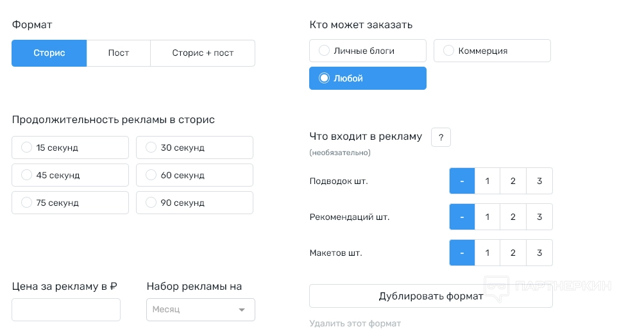This screenshot has width=644, height=336.
Task: Select the 30 секунд duration
Action: coord(151,147)
